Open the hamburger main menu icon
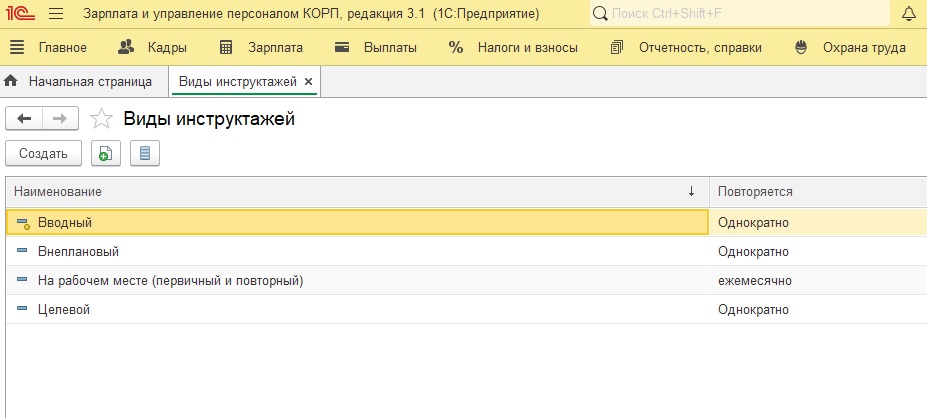Screen dimensions: 927x418 pos(56,14)
